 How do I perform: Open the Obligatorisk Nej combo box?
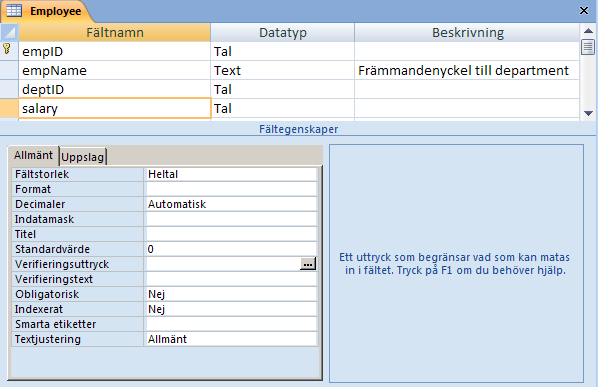[231, 294]
